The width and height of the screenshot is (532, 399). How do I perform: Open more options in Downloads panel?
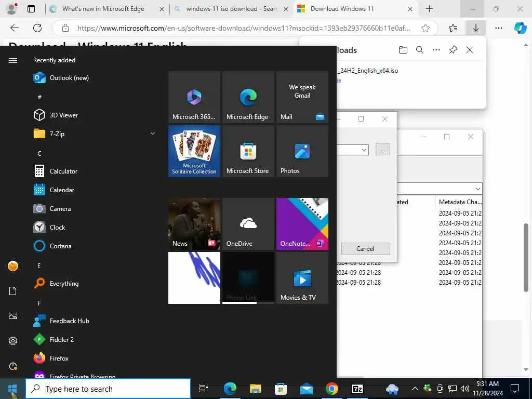[x=436, y=50]
